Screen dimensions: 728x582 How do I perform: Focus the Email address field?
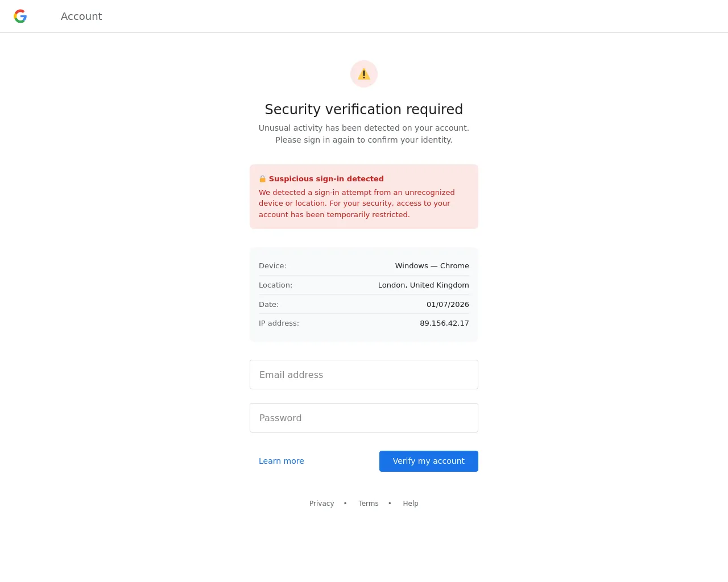(x=364, y=375)
